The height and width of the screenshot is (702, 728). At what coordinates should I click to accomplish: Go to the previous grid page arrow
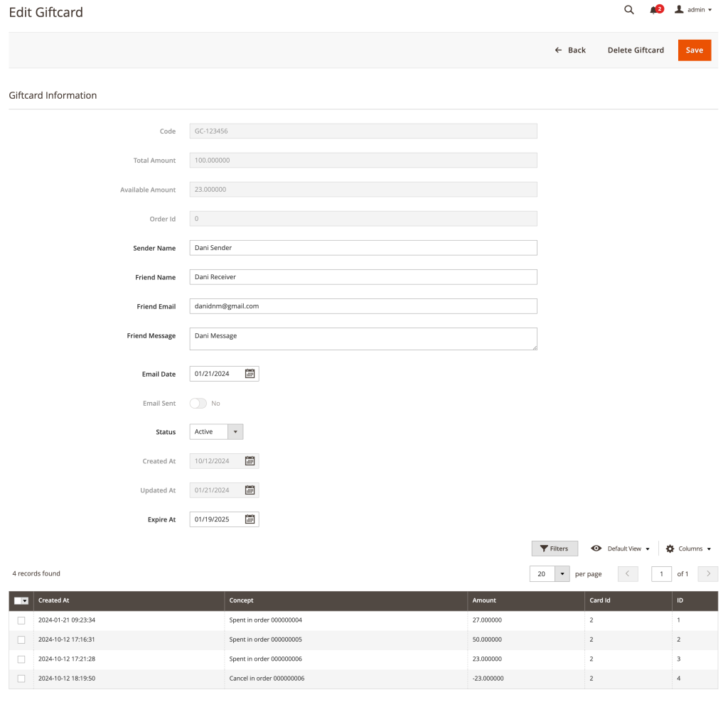pyautogui.click(x=628, y=574)
